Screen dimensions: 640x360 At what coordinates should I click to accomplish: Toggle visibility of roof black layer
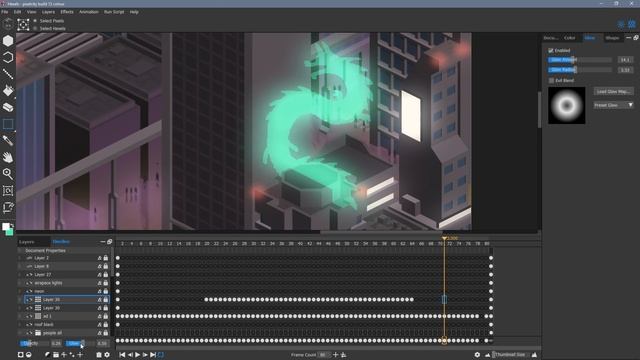(29, 324)
